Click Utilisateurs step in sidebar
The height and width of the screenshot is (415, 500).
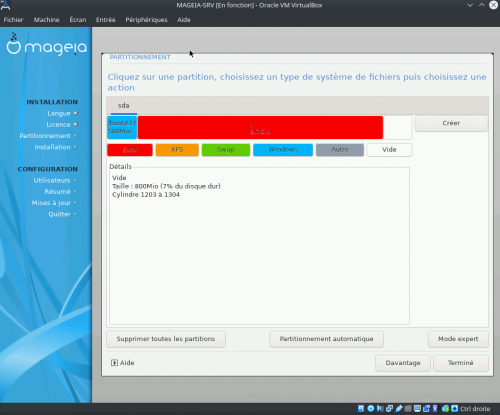52,180
